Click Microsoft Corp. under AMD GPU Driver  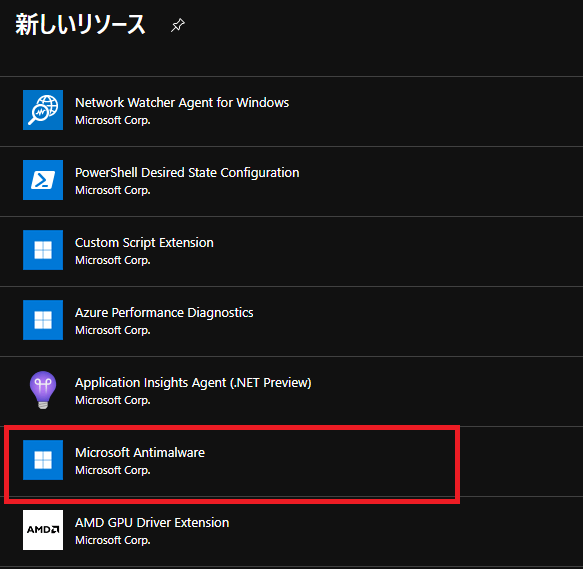113,540
